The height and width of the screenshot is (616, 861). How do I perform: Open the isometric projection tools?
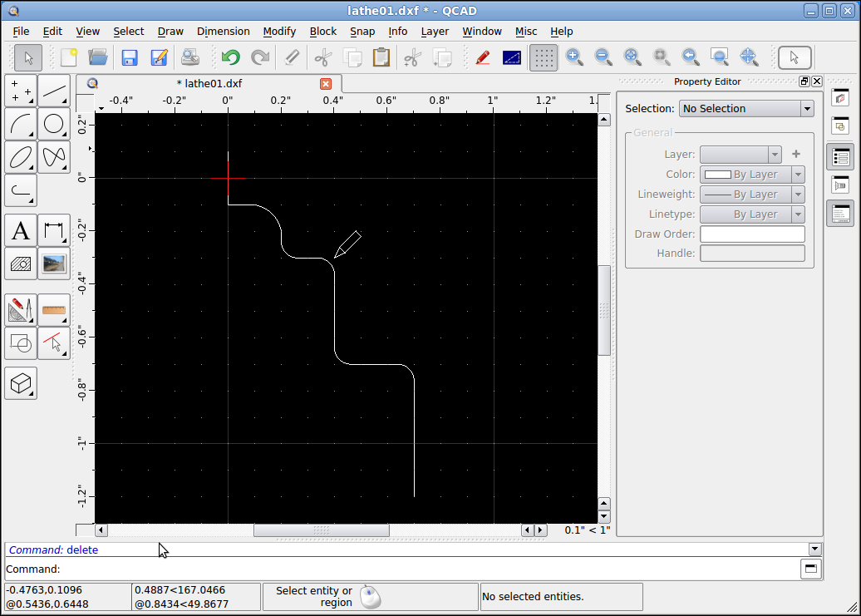coord(21,383)
